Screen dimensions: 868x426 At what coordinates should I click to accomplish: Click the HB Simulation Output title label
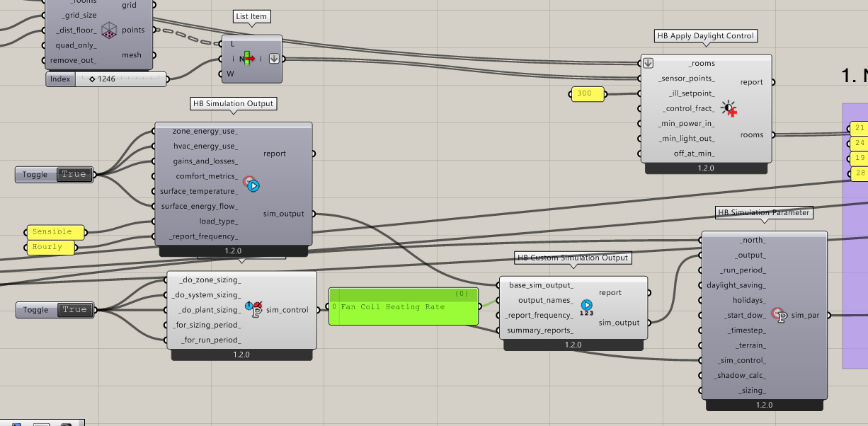pos(233,103)
